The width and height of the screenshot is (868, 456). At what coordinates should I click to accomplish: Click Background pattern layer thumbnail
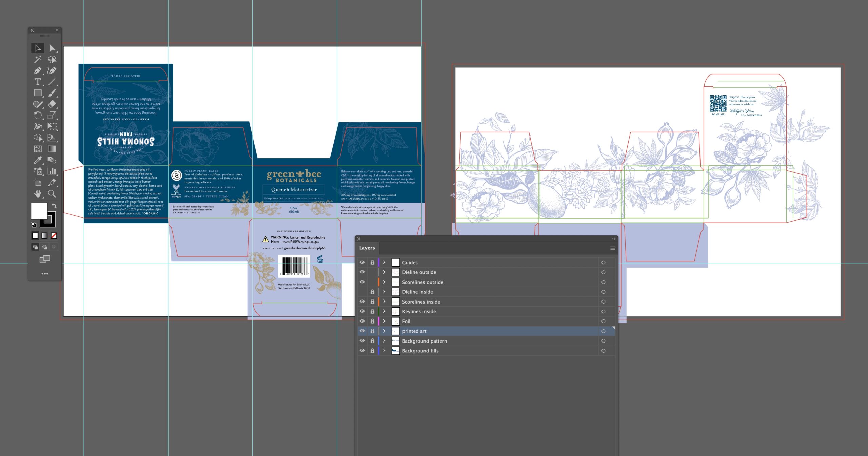pyautogui.click(x=395, y=341)
